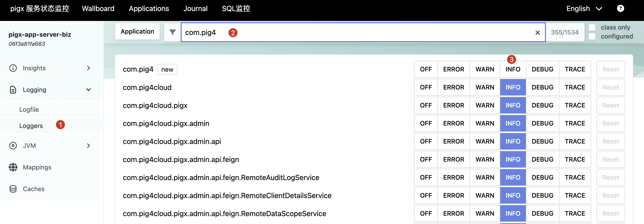
Task: Click the JVM play-circle icon
Action: click(x=13, y=146)
